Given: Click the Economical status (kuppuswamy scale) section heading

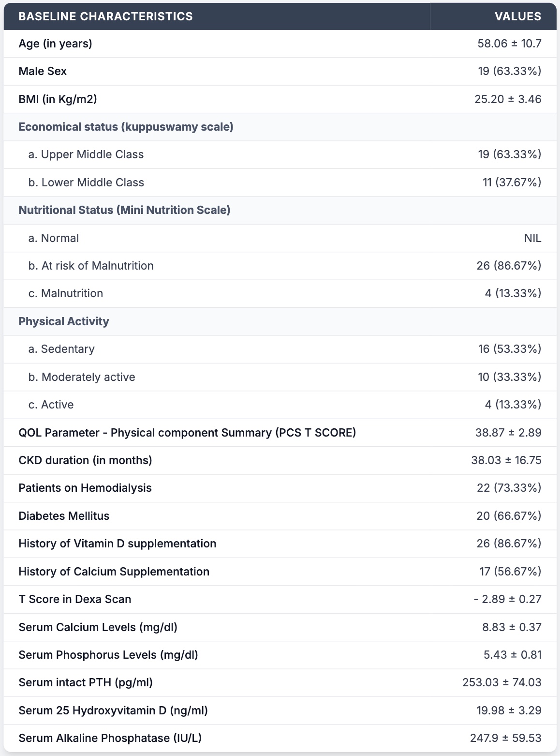Looking at the screenshot, I should coord(126,127).
